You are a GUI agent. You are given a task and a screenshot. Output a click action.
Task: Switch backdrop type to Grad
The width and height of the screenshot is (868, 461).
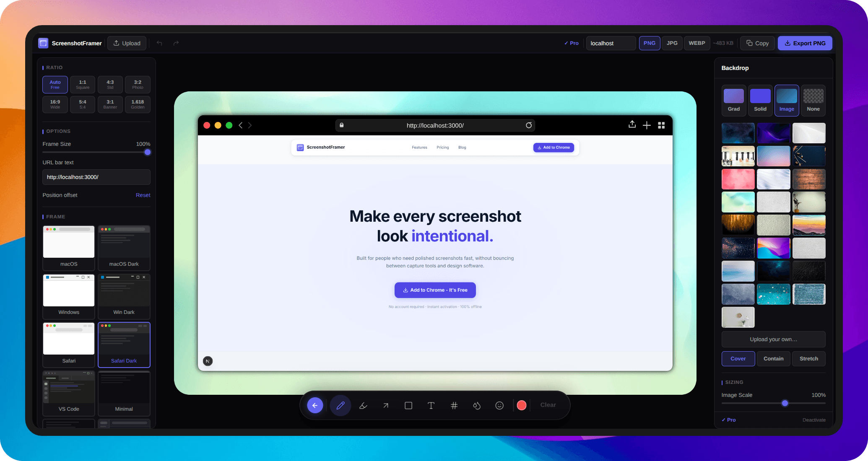pos(734,101)
